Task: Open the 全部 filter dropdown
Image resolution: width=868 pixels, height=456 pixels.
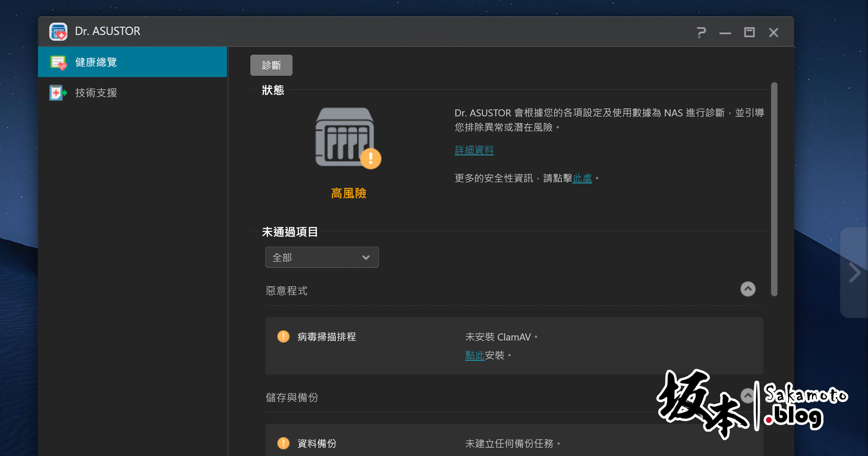Action: (322, 257)
